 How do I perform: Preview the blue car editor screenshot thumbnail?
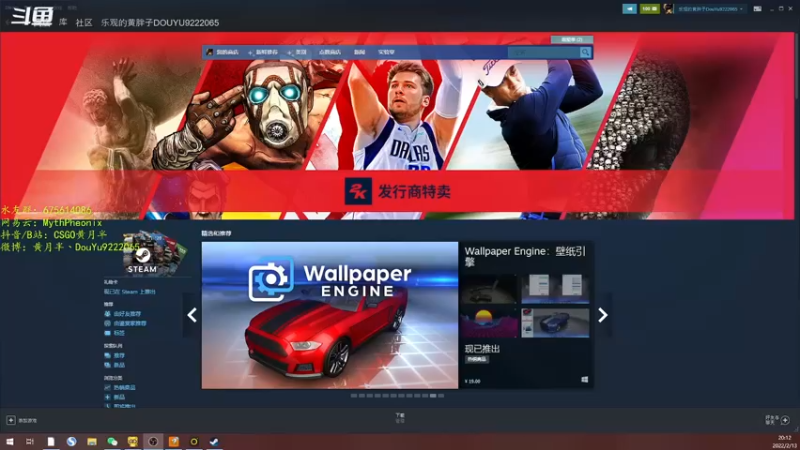point(555,322)
